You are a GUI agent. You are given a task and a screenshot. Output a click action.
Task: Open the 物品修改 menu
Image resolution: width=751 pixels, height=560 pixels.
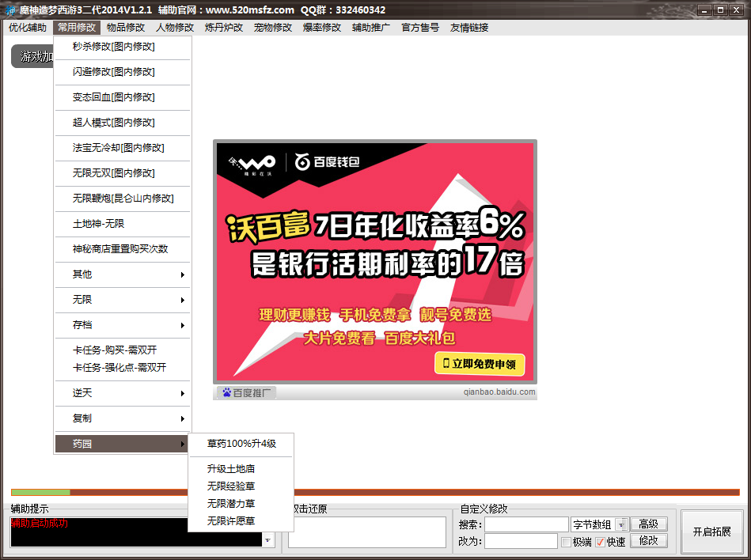coord(126,27)
